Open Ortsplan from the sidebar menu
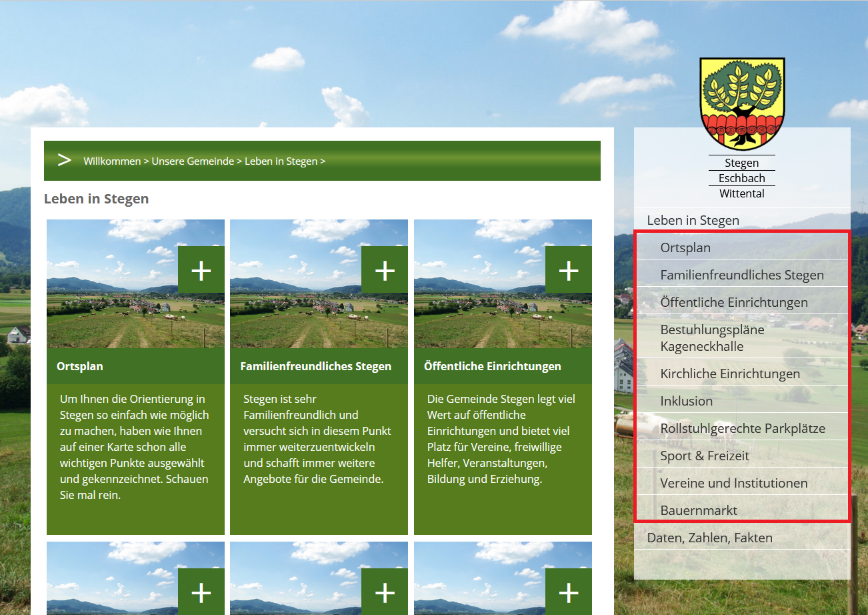This screenshot has width=868, height=615. tap(686, 247)
